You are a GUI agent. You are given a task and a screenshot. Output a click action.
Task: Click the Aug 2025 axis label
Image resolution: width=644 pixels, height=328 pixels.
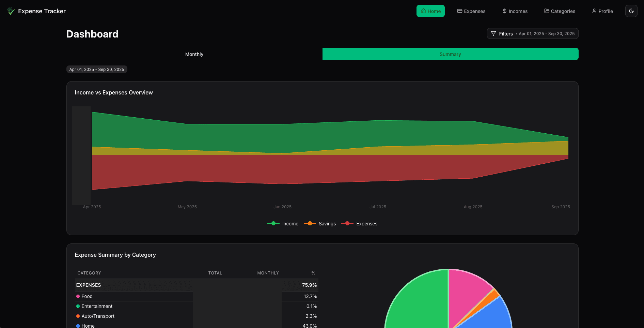pyautogui.click(x=473, y=207)
